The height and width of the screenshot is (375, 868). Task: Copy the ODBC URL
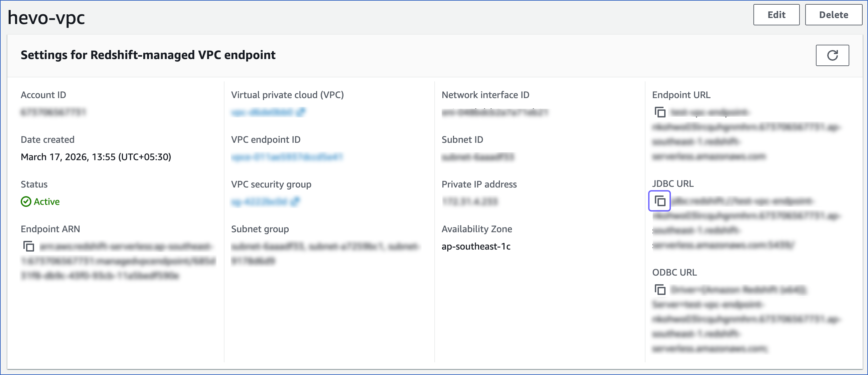[x=660, y=290]
